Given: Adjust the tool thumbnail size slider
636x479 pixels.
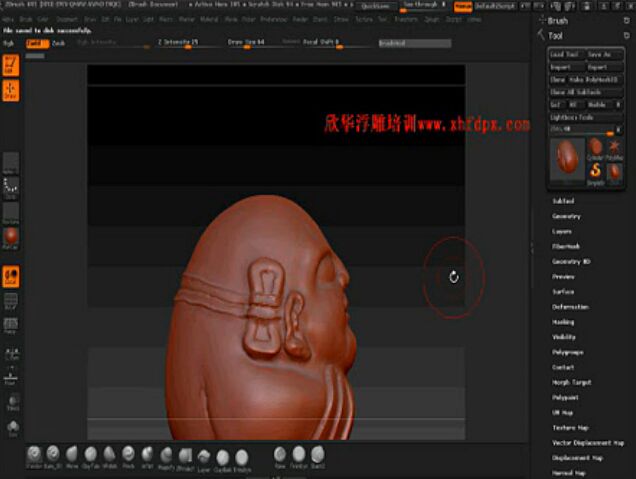Looking at the screenshot, I should pos(582,130).
